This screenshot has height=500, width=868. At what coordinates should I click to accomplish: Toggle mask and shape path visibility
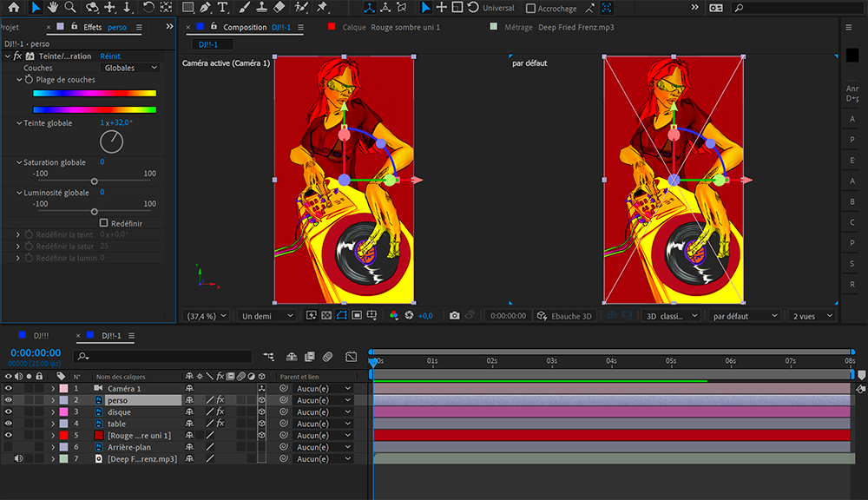click(x=341, y=316)
